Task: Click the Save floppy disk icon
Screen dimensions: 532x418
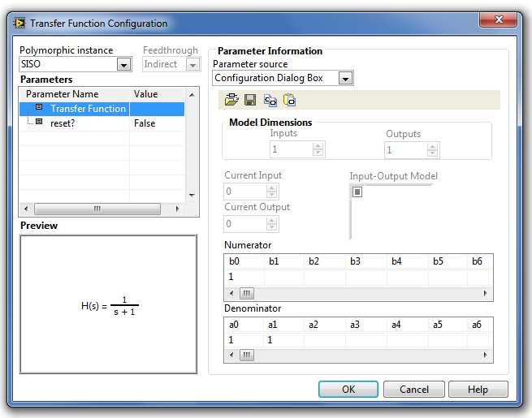Action: (x=250, y=100)
